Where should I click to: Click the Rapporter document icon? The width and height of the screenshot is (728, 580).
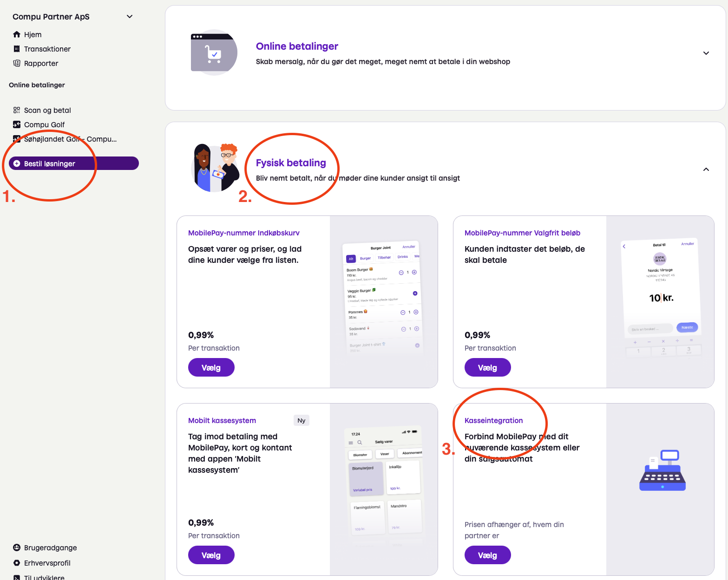[x=17, y=63]
